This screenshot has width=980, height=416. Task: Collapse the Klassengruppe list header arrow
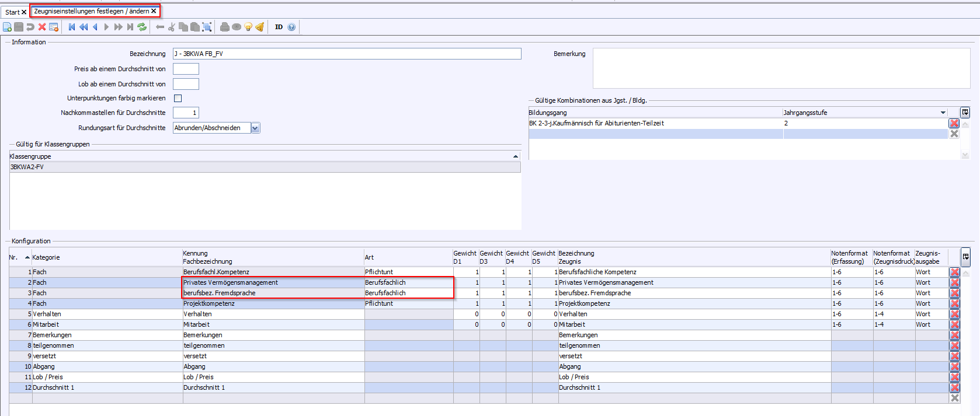pyautogui.click(x=515, y=156)
